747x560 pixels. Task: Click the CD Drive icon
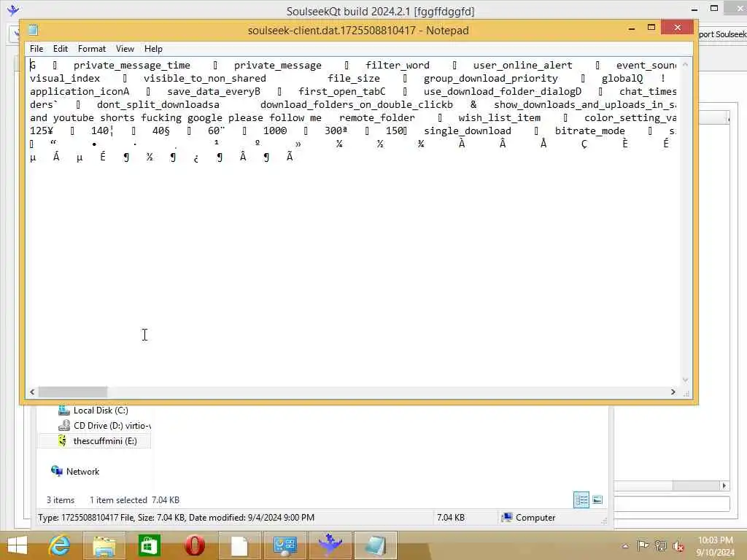(x=64, y=425)
